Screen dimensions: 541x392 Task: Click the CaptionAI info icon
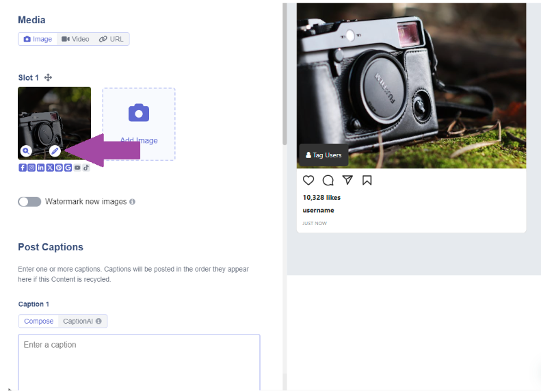[98, 321]
